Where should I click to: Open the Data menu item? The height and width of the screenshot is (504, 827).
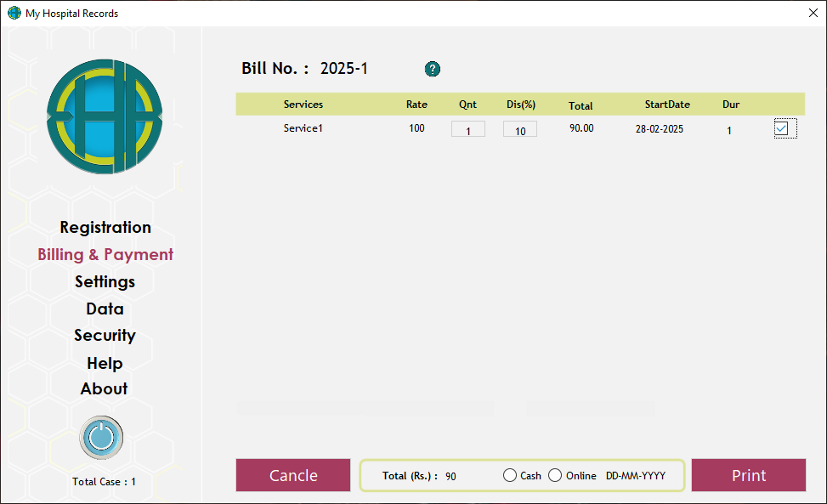pos(105,309)
